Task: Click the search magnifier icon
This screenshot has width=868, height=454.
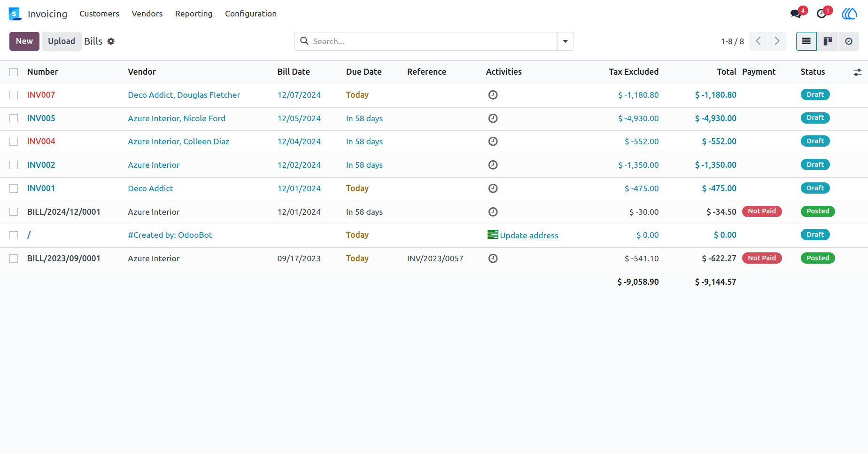Action: 304,41
